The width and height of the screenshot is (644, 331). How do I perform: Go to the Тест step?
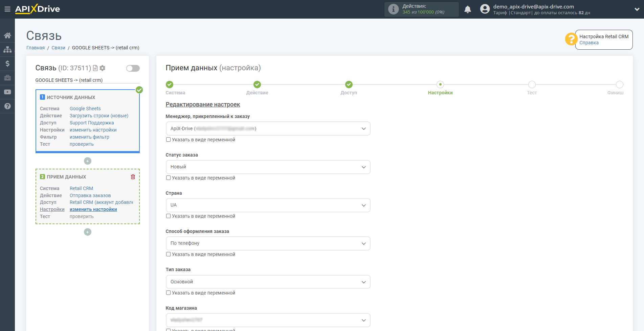[x=532, y=85]
